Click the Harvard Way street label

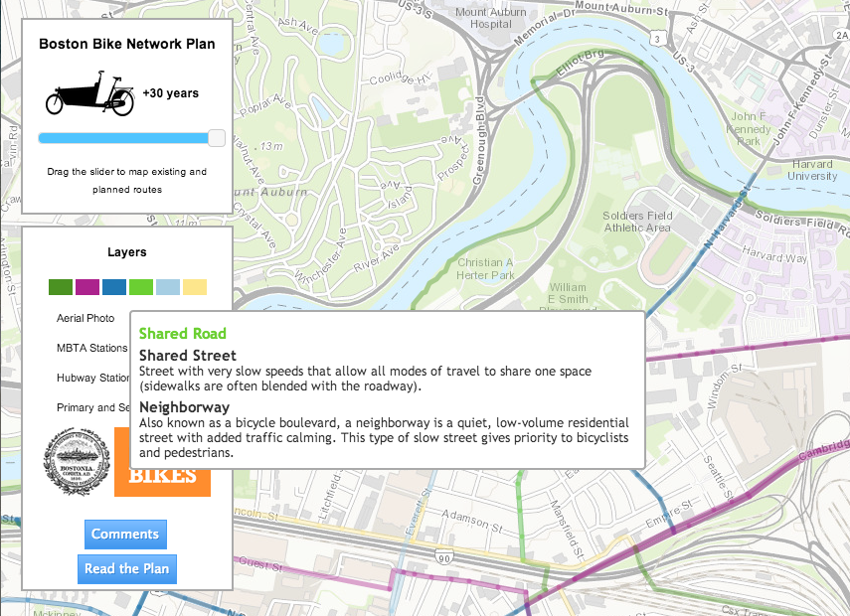[774, 254]
